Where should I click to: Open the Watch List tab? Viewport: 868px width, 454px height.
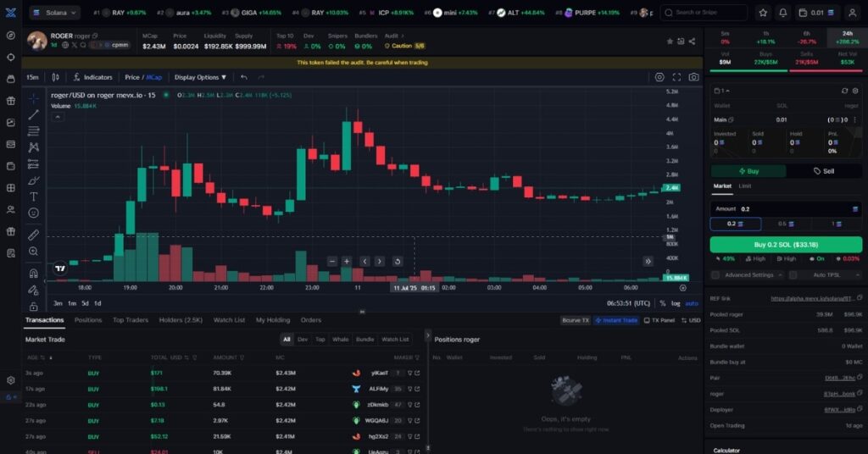[x=229, y=320]
